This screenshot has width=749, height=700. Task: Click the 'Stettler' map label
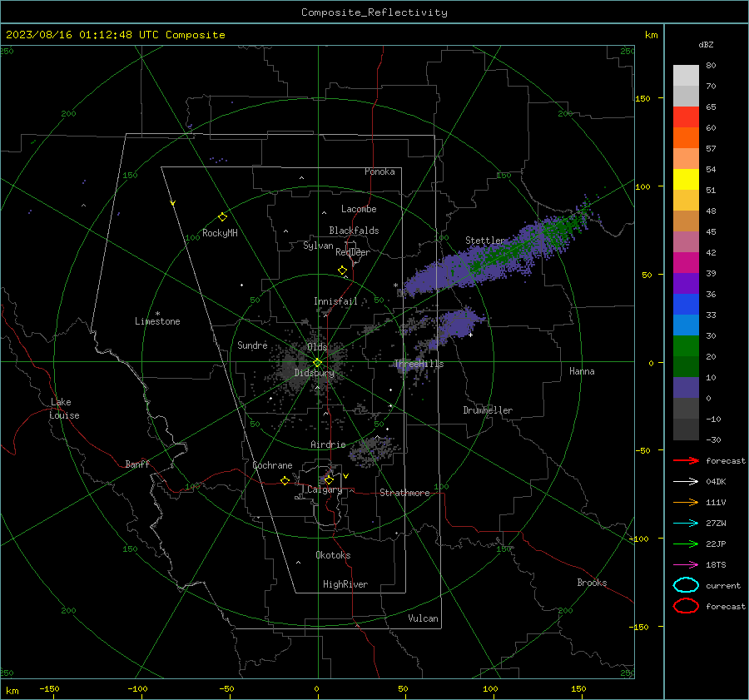485,241
